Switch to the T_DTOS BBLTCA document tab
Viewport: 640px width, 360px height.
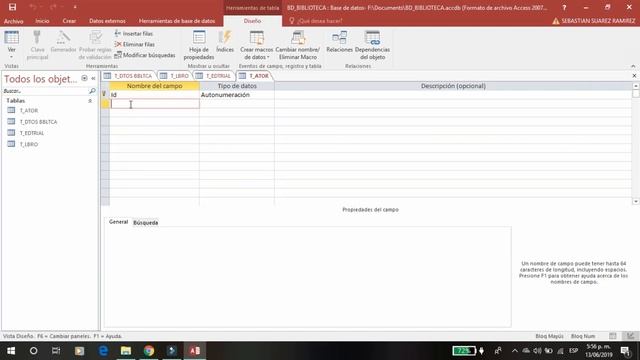[x=128, y=76]
